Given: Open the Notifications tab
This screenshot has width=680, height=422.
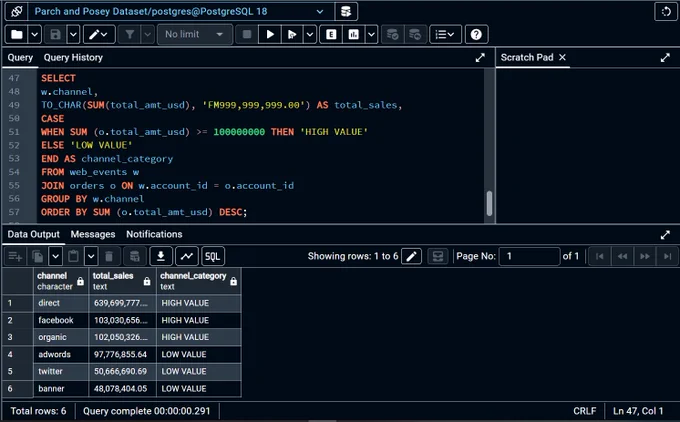Looking at the screenshot, I should click(154, 234).
